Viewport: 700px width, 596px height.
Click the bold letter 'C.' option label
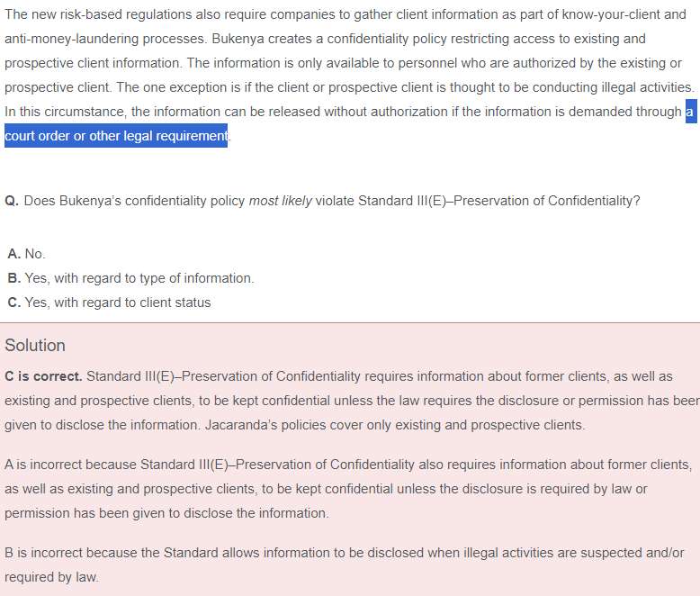coord(14,303)
